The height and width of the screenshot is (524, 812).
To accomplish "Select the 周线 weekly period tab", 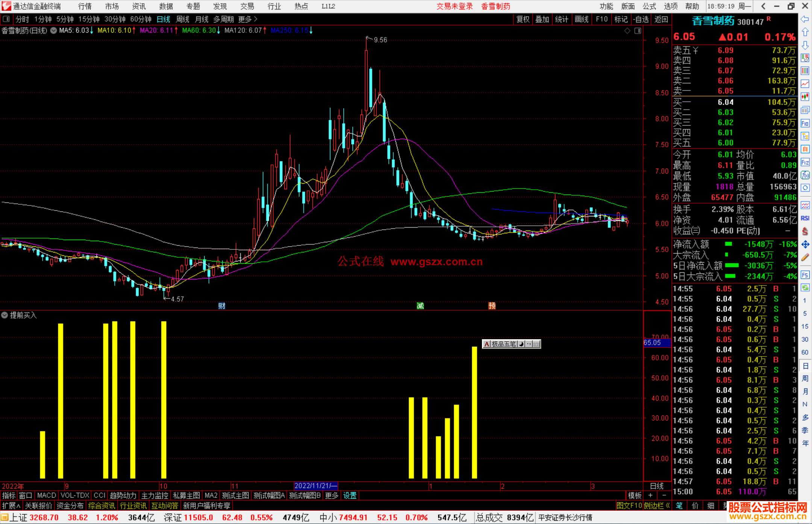I will pyautogui.click(x=183, y=19).
